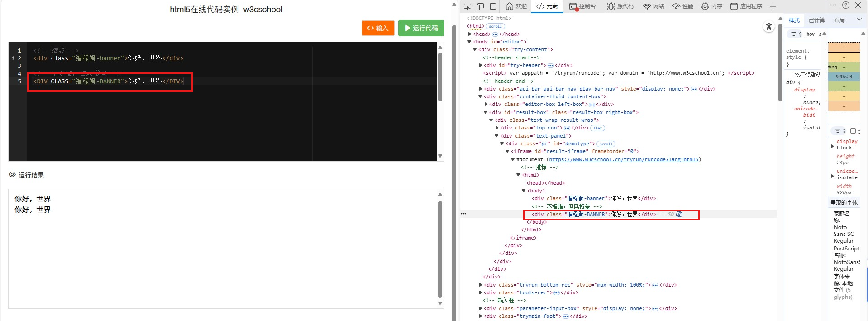Check the show all checkbox in computed pane
The width and height of the screenshot is (868, 321).
pyautogui.click(x=853, y=131)
